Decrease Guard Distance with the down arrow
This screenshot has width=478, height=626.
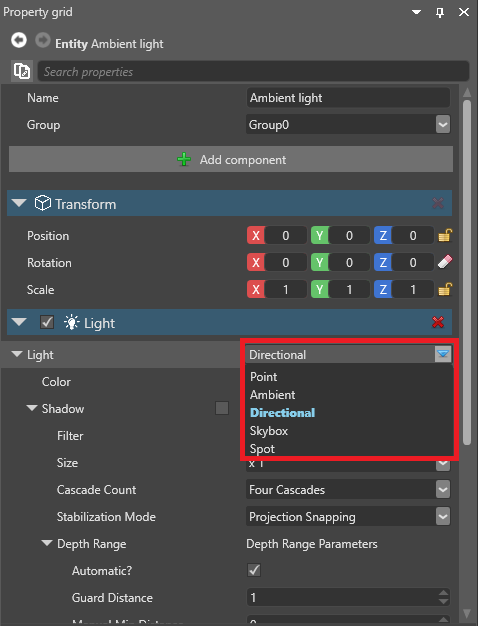[443, 602]
